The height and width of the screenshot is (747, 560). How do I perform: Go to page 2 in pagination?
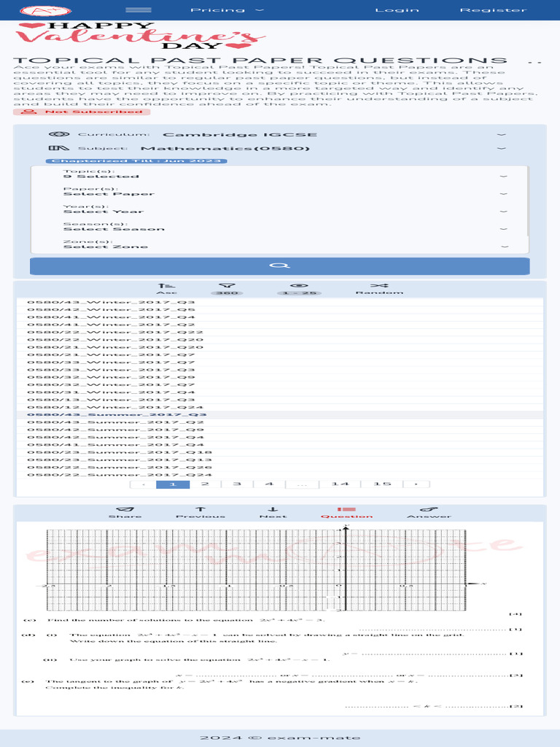(x=205, y=484)
